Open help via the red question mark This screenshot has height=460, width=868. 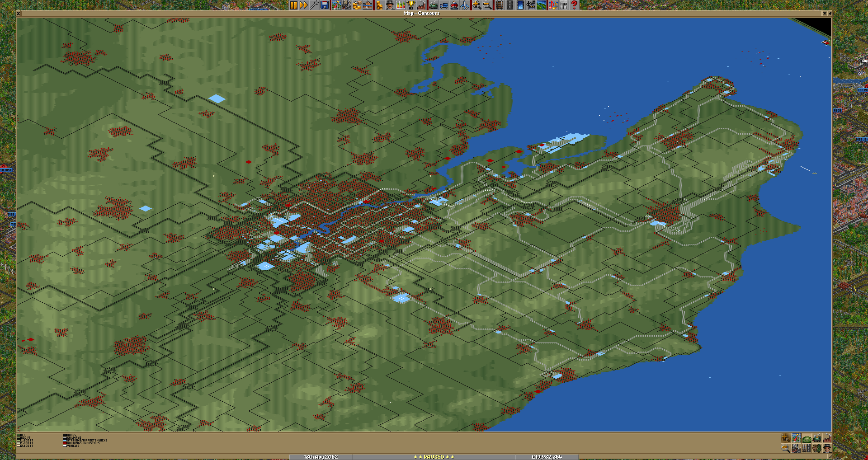pyautogui.click(x=574, y=5)
